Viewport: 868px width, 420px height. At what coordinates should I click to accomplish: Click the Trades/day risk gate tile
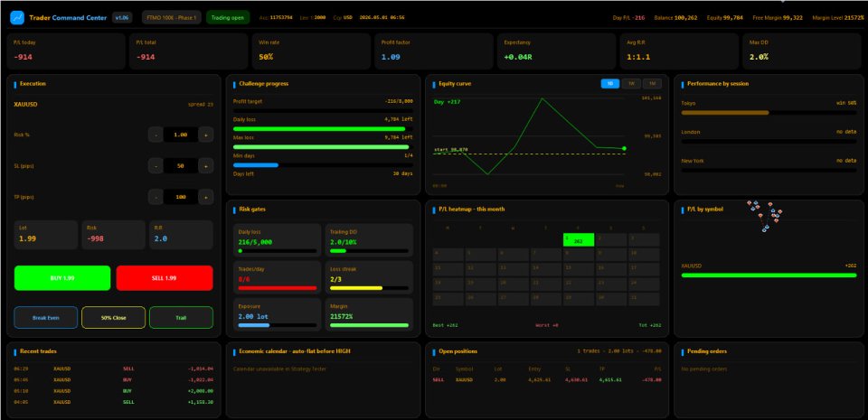[x=278, y=277]
